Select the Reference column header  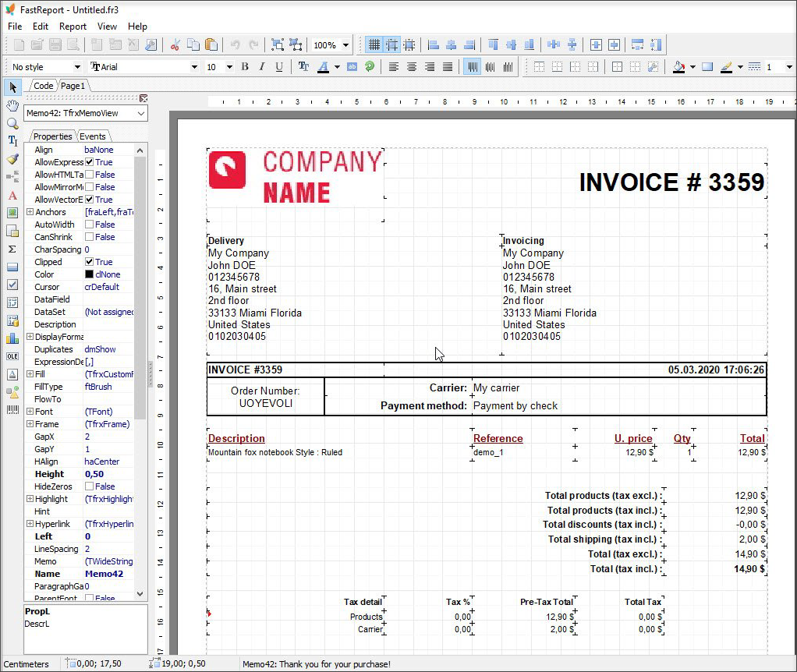[x=498, y=438]
